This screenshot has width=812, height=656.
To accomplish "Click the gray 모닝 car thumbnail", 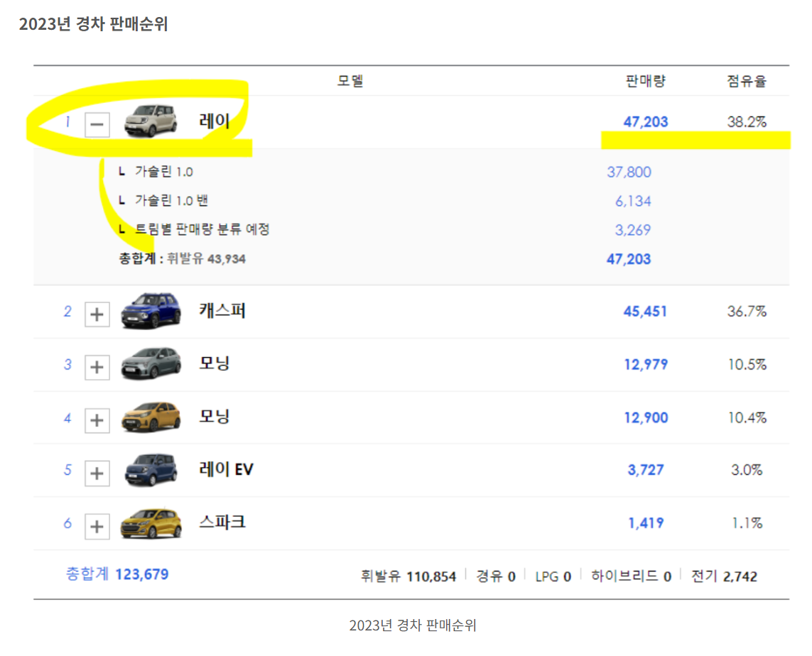I will (151, 363).
